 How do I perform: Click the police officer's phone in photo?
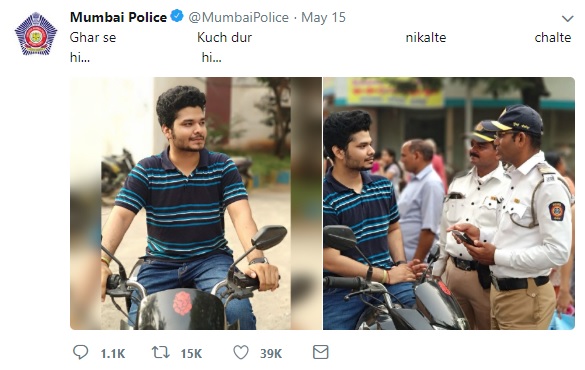pos(463,238)
